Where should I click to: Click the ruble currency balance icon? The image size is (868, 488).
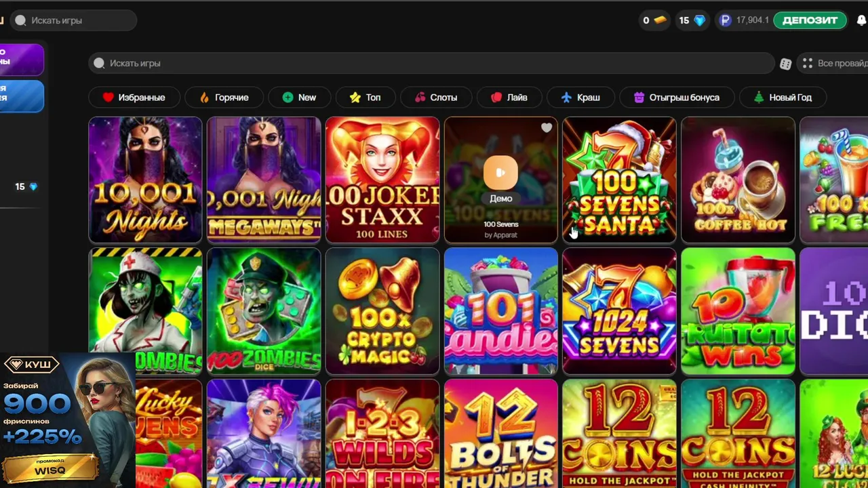pos(726,20)
